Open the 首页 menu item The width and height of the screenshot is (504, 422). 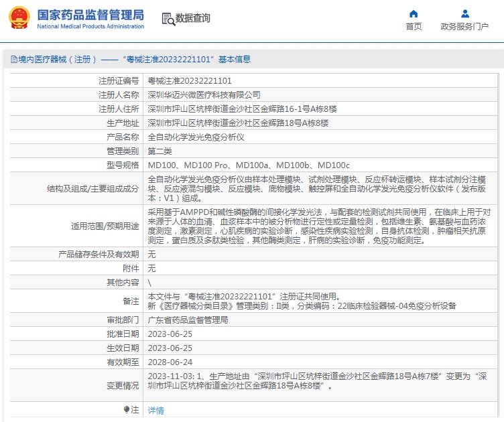click(x=414, y=27)
